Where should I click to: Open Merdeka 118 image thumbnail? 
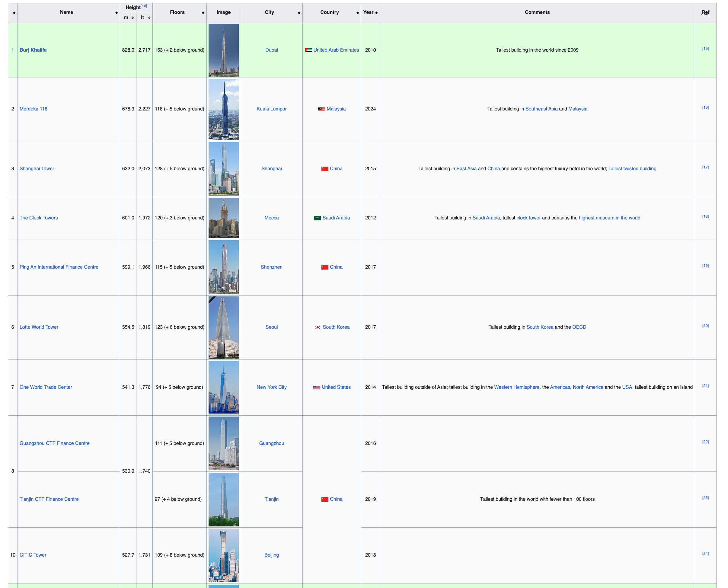[223, 109]
